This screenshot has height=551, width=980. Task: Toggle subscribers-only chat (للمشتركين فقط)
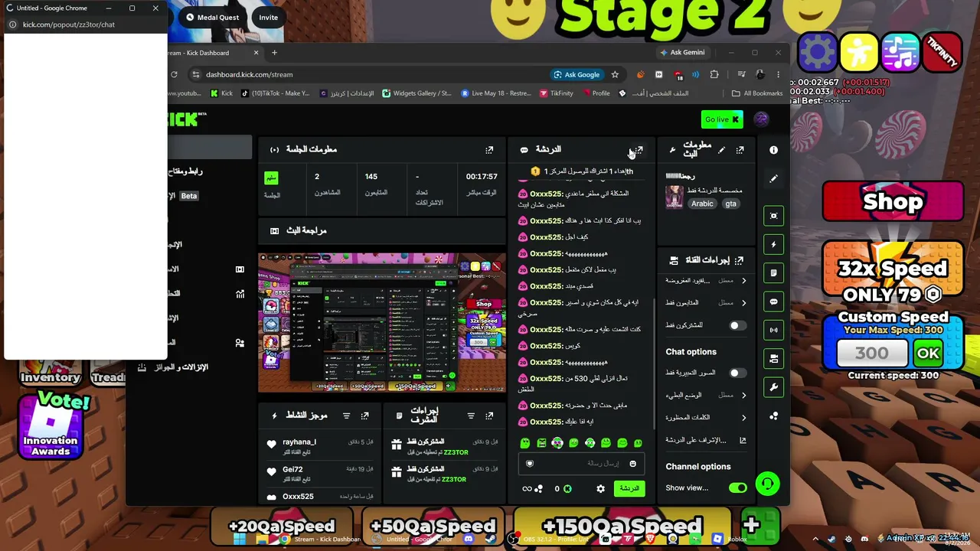click(737, 325)
